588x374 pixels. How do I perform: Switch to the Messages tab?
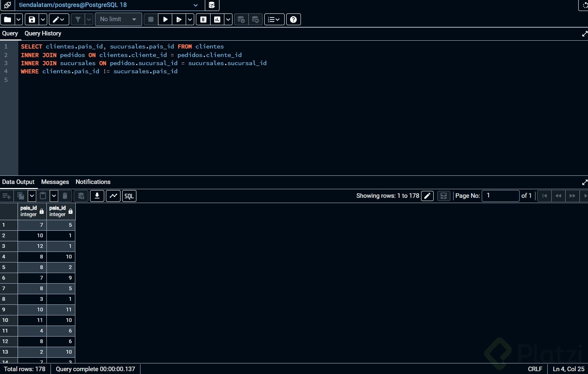[55, 182]
